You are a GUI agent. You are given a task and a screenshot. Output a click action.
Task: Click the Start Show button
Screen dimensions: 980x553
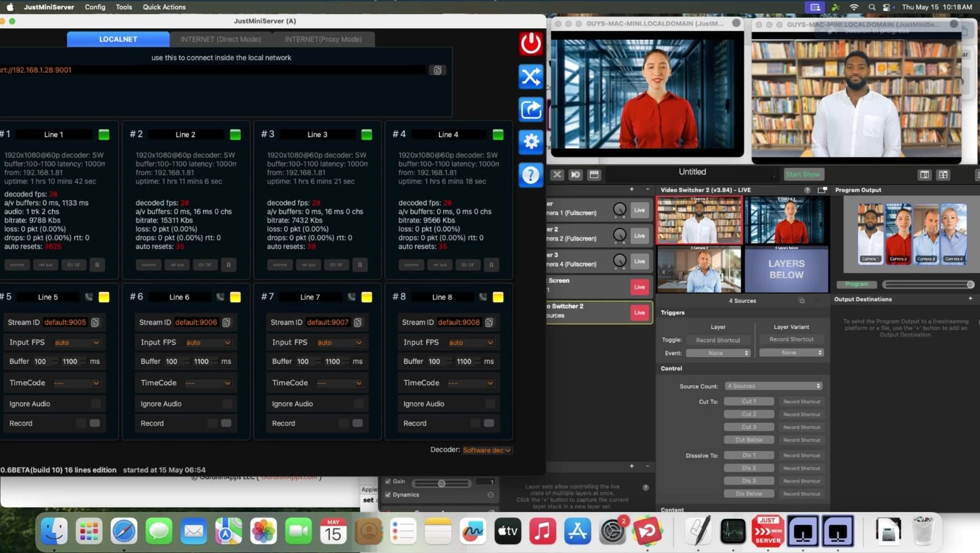coord(803,175)
